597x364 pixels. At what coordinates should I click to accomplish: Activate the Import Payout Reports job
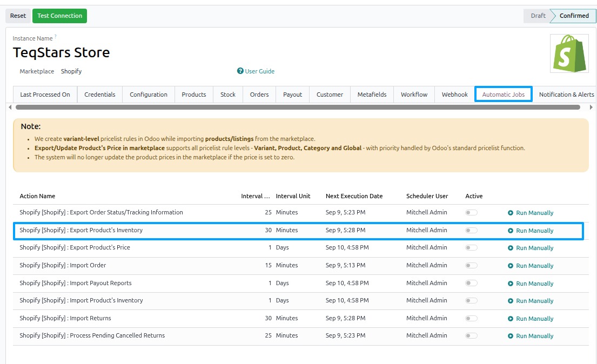(x=471, y=283)
